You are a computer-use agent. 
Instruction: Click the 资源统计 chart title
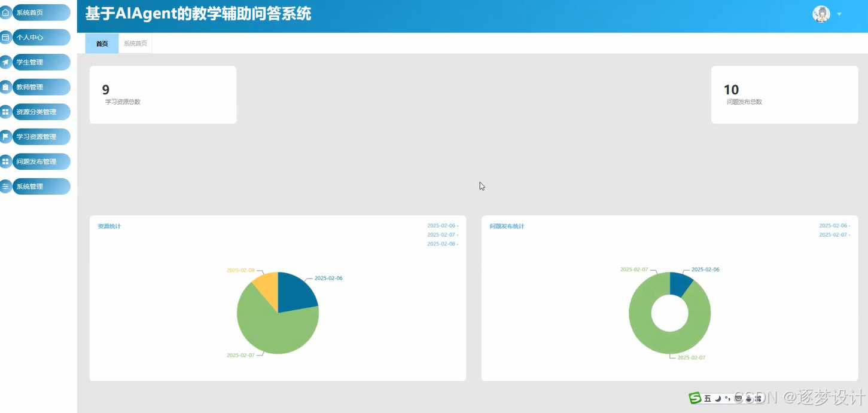pos(109,226)
